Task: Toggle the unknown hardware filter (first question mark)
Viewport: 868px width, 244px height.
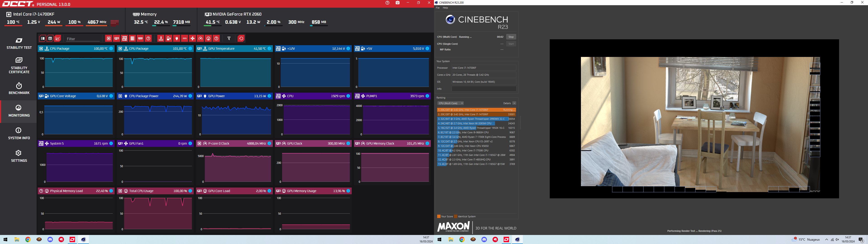Action: click(x=149, y=38)
